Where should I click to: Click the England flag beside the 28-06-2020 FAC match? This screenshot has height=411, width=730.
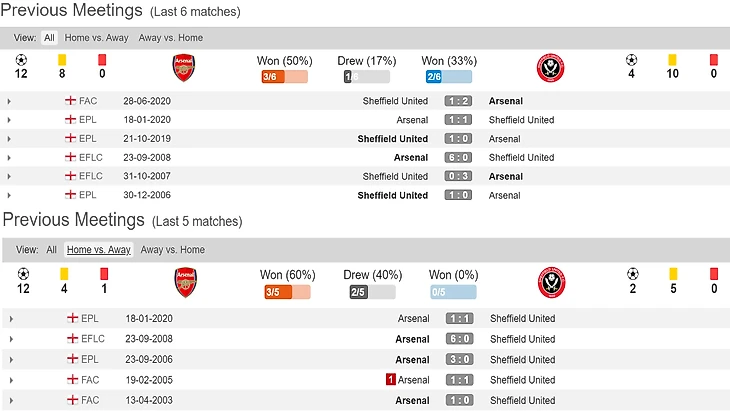[71, 101]
